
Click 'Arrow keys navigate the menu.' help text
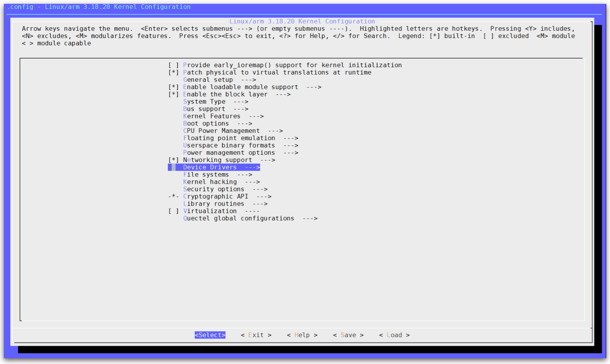tap(78, 29)
